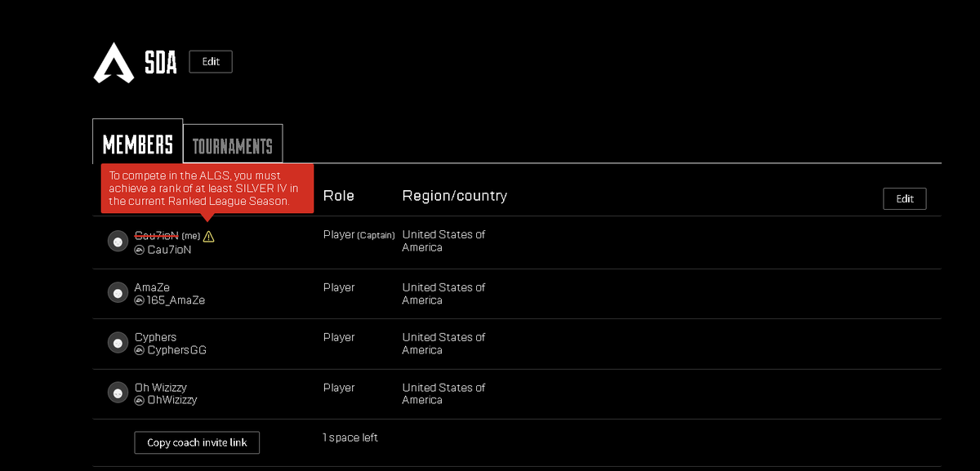Click EA icon beside CyphersGG
This screenshot has height=471, width=980.
pos(140,350)
